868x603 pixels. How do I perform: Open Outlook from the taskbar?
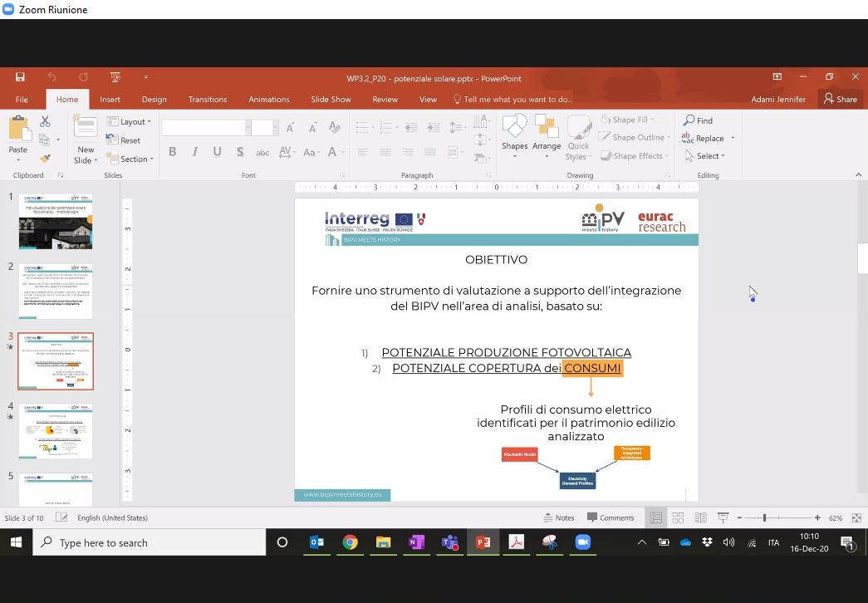(316, 542)
